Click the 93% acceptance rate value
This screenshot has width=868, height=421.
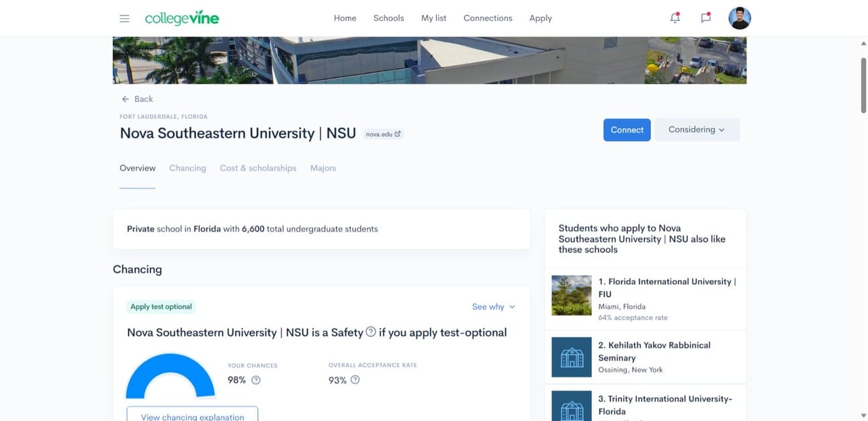click(x=337, y=380)
